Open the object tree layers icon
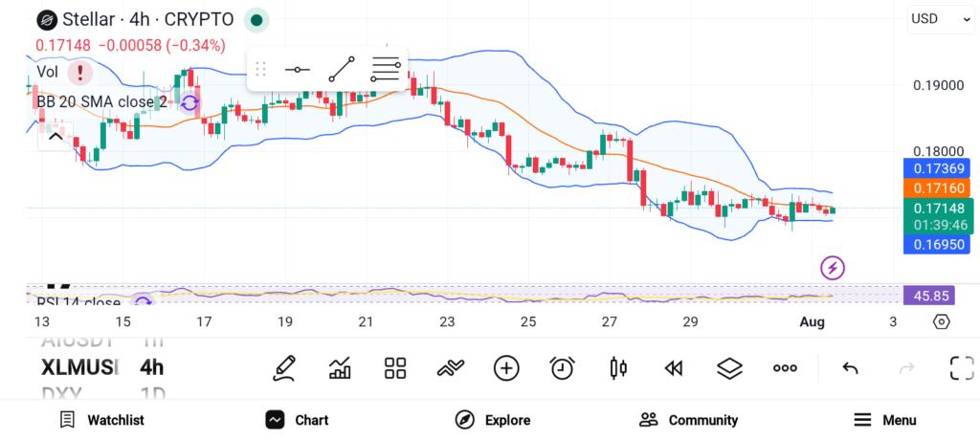This screenshot has width=980, height=441. 728,368
